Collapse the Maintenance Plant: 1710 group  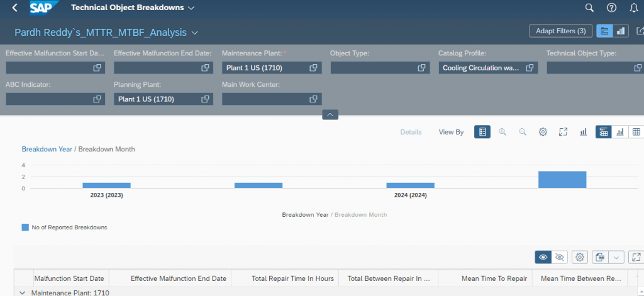pos(22,292)
